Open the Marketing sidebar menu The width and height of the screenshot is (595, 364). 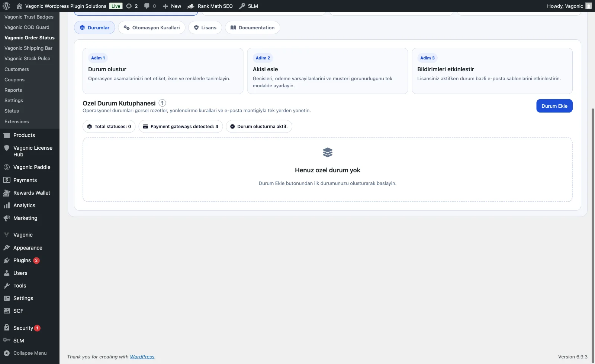[30, 218]
